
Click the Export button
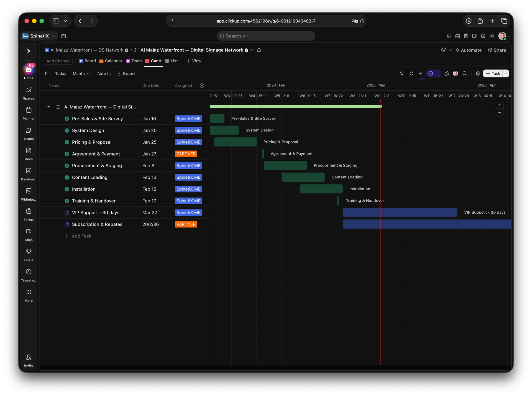pyautogui.click(x=126, y=74)
